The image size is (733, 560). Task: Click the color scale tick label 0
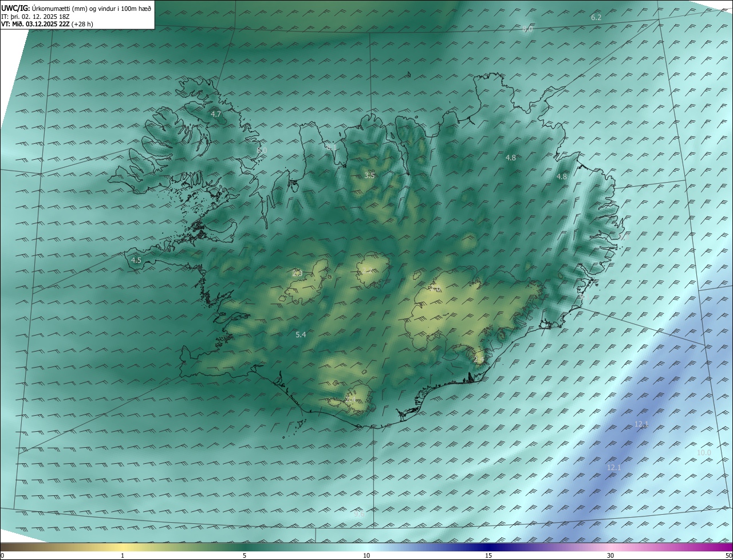tap(2, 556)
